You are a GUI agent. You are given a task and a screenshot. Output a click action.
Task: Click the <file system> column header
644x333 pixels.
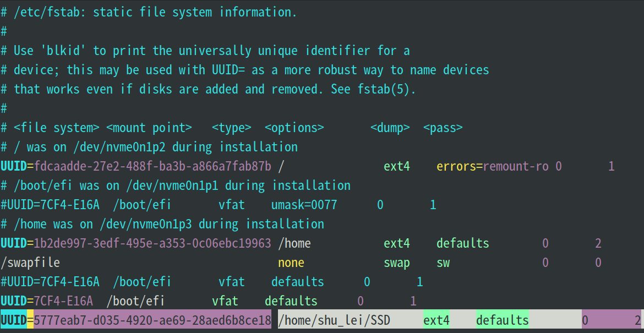57,128
